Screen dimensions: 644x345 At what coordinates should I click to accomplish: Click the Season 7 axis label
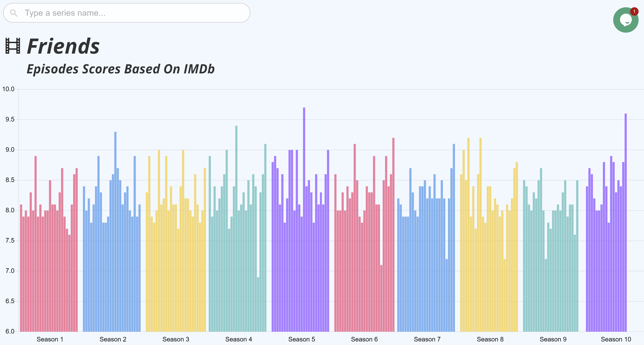click(427, 339)
